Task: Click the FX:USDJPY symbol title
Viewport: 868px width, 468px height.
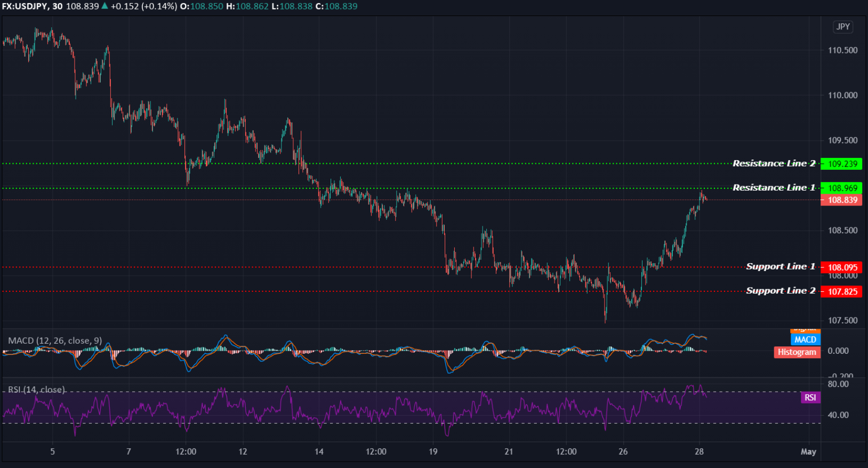Action: (x=33, y=6)
